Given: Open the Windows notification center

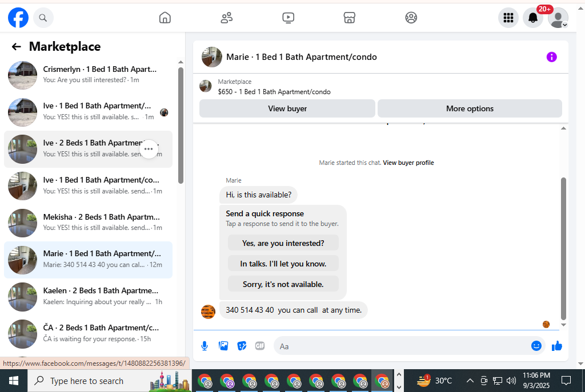Looking at the screenshot, I should coord(566,381).
